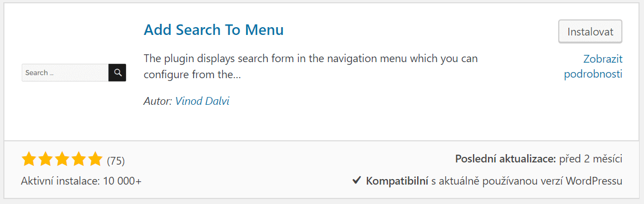Visit author Vinod Dalvi's link
Screen dimensions: 644x204
[x=202, y=101]
